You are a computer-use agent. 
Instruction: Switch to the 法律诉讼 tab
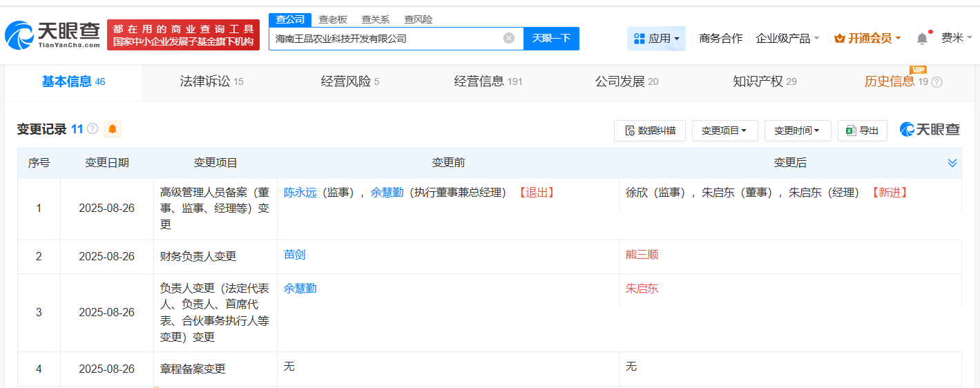tap(211, 81)
